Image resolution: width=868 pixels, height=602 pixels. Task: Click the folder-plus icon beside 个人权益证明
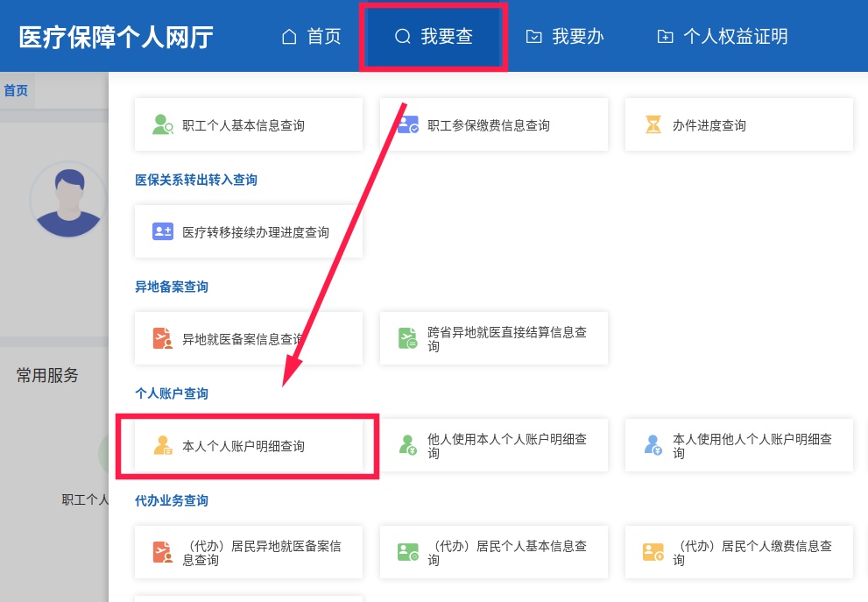point(665,37)
